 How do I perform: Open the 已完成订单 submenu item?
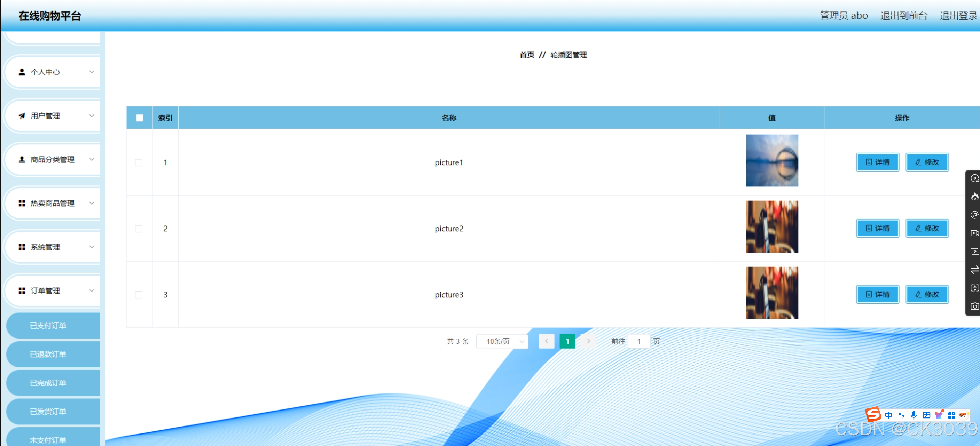(48, 382)
